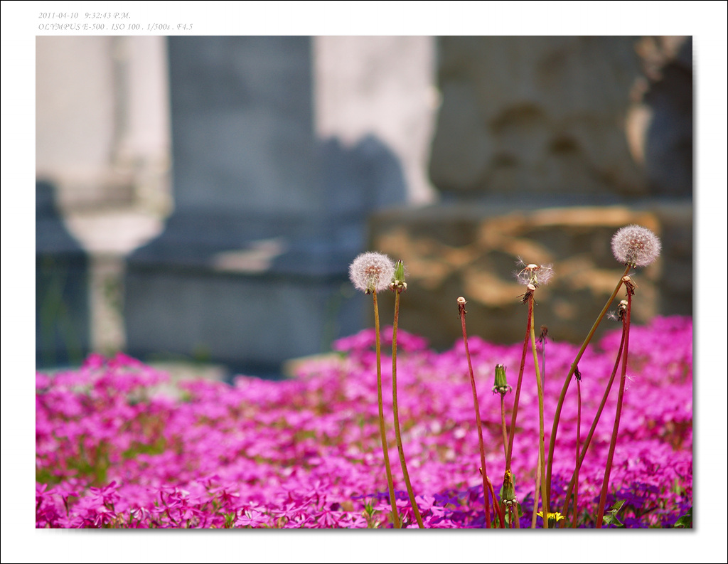Click the left dandelion seed head
This screenshot has width=728, height=564.
pyautogui.click(x=370, y=271)
